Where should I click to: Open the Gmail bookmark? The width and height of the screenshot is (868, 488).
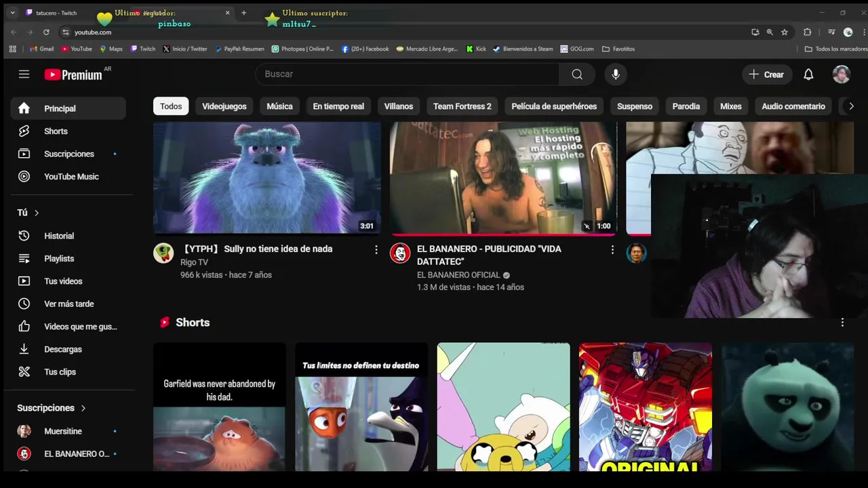[42, 49]
